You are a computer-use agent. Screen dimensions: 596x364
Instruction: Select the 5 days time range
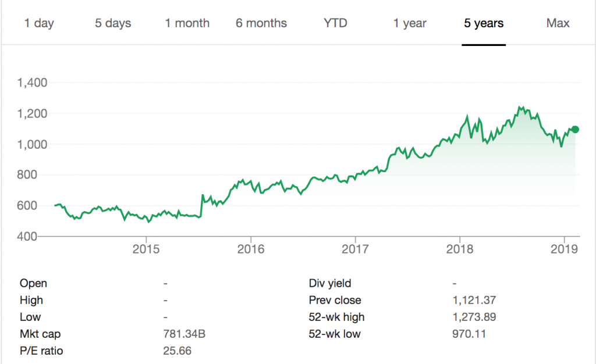point(112,23)
